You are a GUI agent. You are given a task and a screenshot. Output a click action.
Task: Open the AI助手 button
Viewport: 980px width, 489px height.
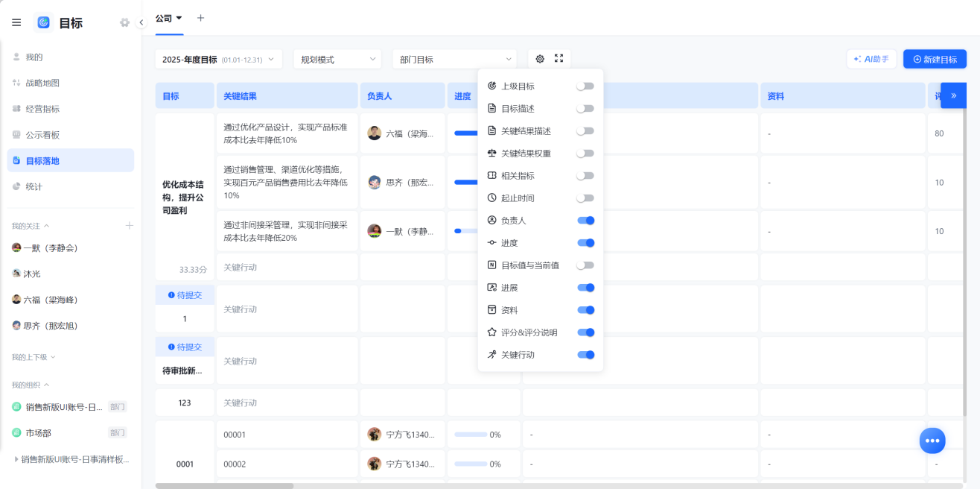(871, 59)
